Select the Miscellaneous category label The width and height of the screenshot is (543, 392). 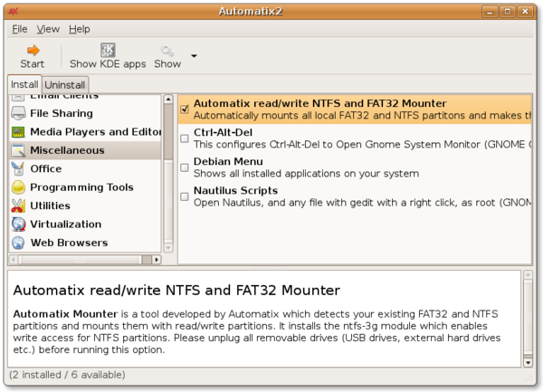coord(67,150)
